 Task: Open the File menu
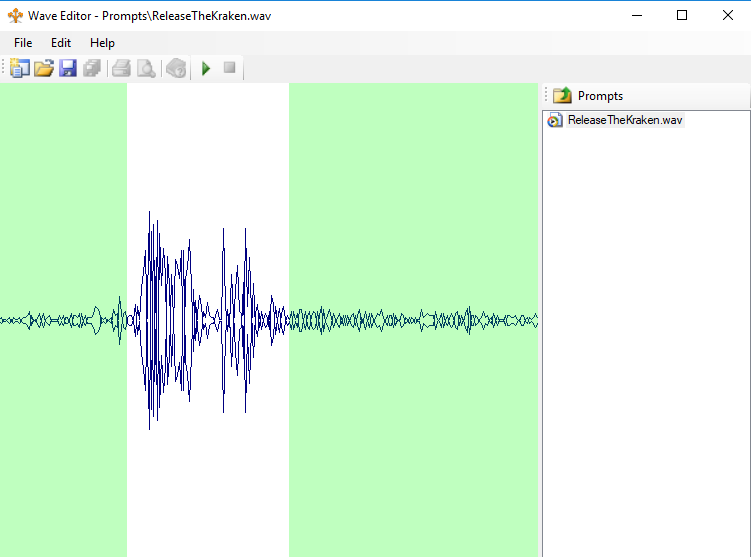tap(23, 43)
